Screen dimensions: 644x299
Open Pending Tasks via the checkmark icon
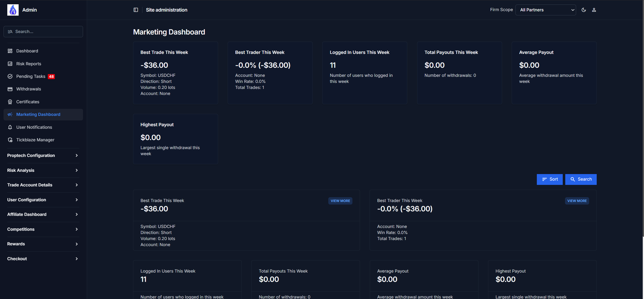pyautogui.click(x=10, y=76)
